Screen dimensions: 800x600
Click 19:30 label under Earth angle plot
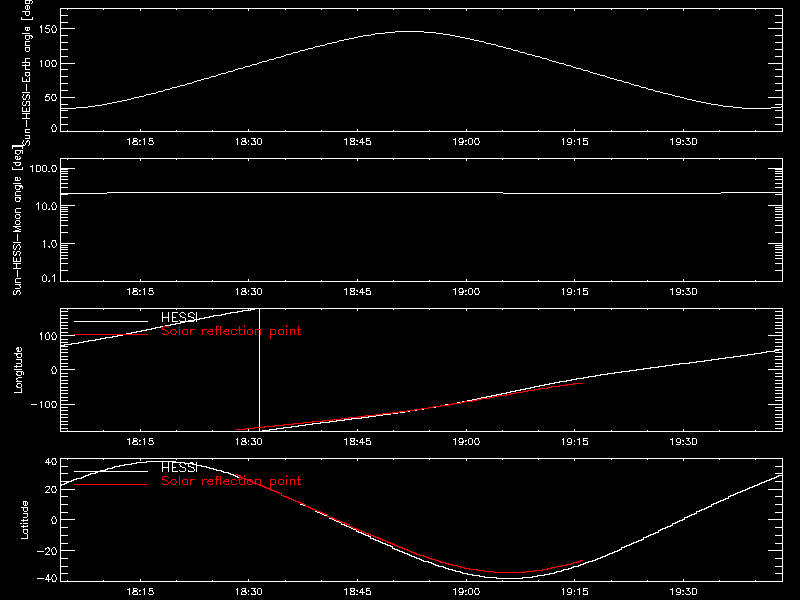683,142
